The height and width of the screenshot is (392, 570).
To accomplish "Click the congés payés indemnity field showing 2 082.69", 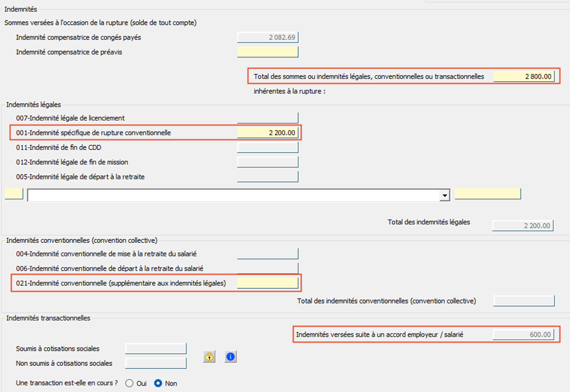I will [268, 38].
